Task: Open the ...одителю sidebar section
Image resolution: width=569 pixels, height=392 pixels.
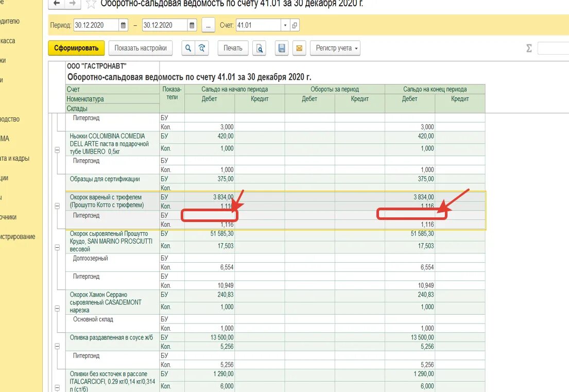Action: (x=10, y=21)
